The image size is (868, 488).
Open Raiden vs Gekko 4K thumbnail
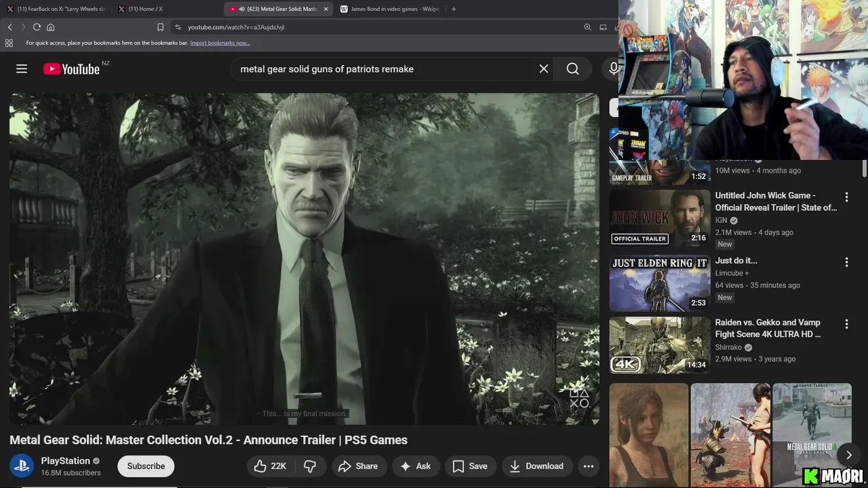click(x=660, y=346)
